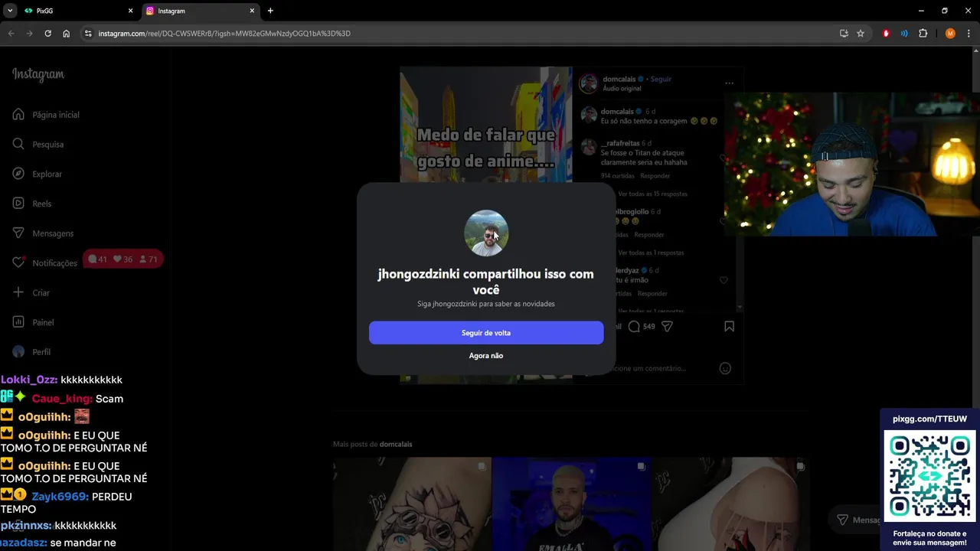The width and height of the screenshot is (980, 551).
Task: Go to Explorar in the sidebar
Action: tap(38, 174)
